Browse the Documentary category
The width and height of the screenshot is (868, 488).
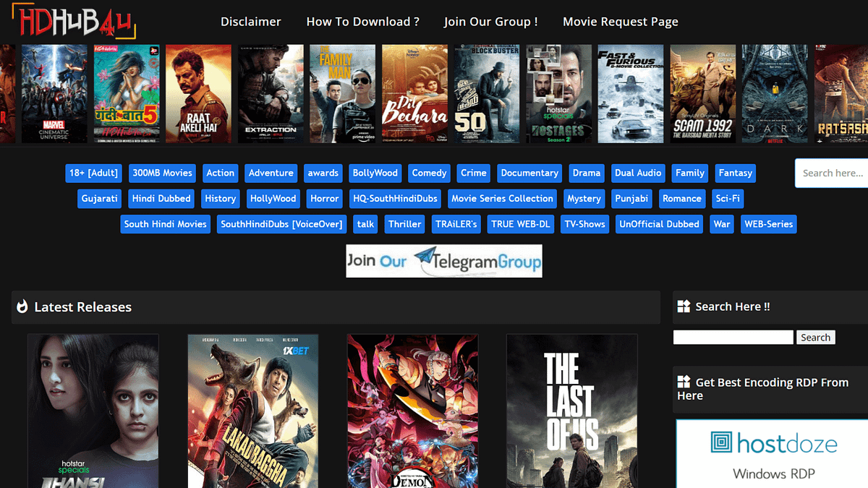530,174
